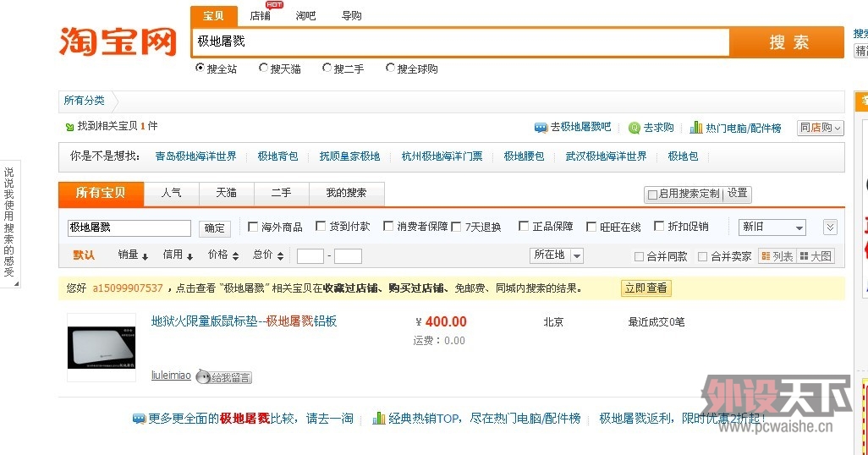Select the 搜全球购 radio button
The width and height of the screenshot is (868, 455).
click(390, 68)
